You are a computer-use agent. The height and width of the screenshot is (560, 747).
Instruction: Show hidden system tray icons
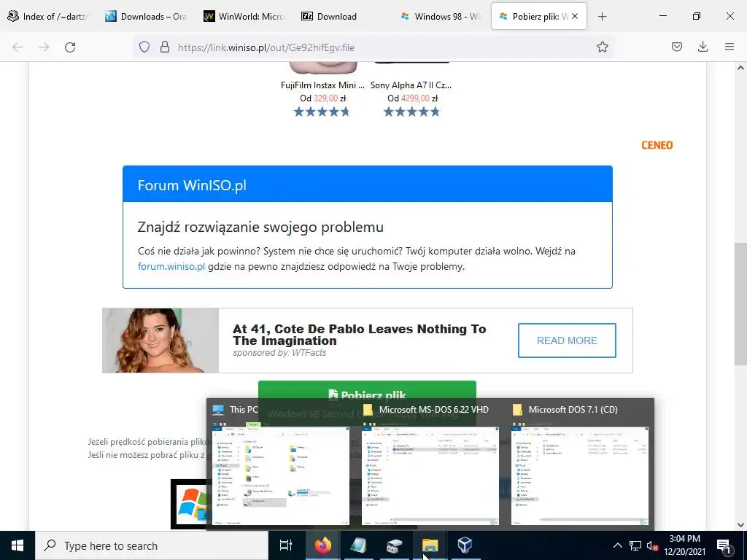click(x=617, y=545)
